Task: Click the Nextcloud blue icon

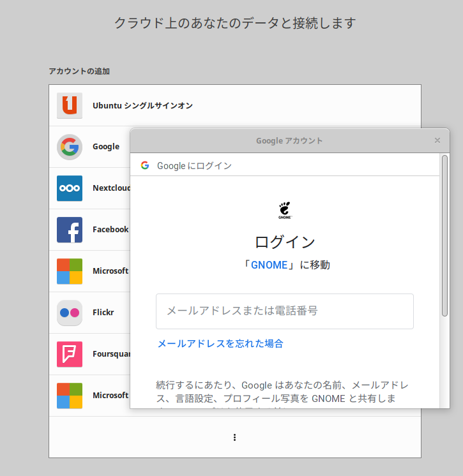Action: [x=70, y=188]
